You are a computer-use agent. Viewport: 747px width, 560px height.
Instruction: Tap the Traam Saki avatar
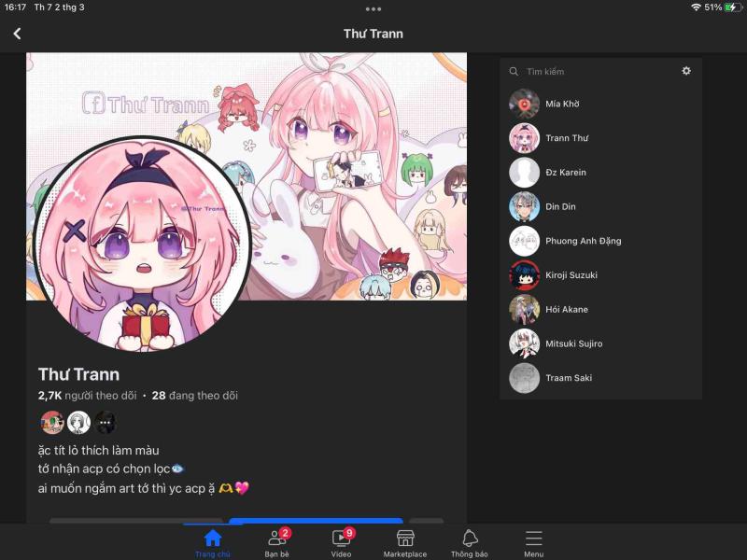(x=524, y=378)
